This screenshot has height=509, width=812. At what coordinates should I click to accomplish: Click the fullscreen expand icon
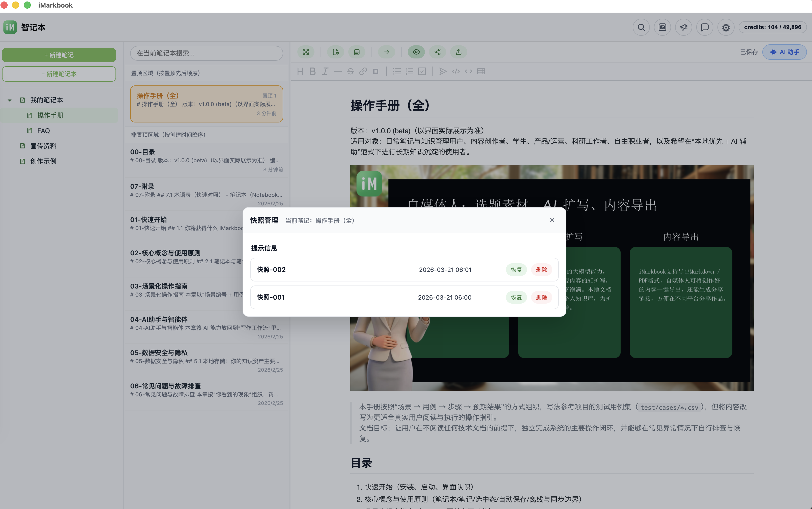[306, 52]
